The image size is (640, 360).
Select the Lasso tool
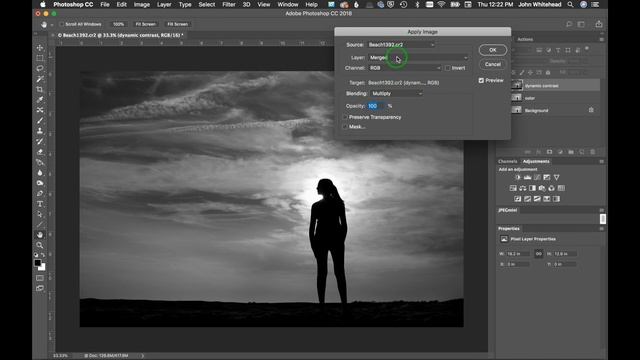click(x=40, y=68)
